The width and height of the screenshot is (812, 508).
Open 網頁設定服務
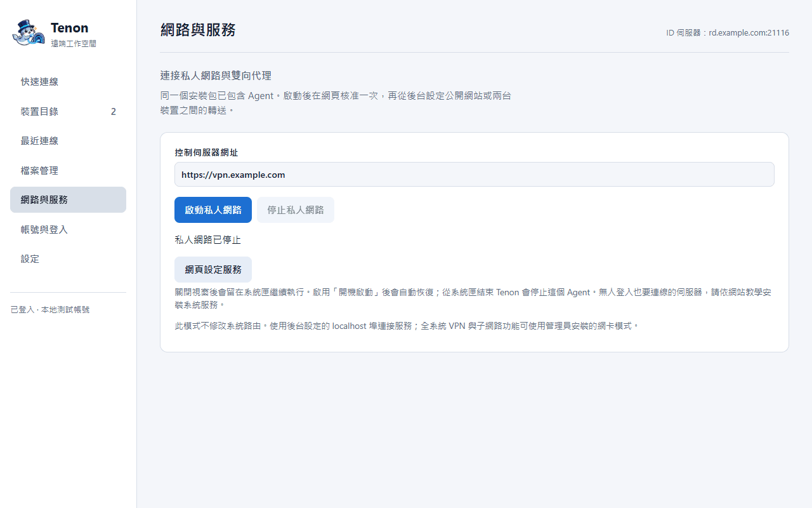[x=213, y=269]
